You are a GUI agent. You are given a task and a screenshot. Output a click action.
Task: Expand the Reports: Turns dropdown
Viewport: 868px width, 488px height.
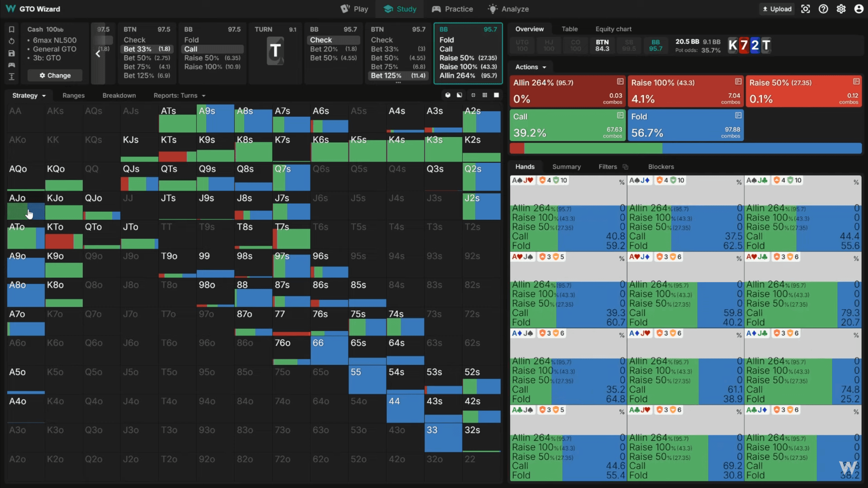tap(179, 96)
